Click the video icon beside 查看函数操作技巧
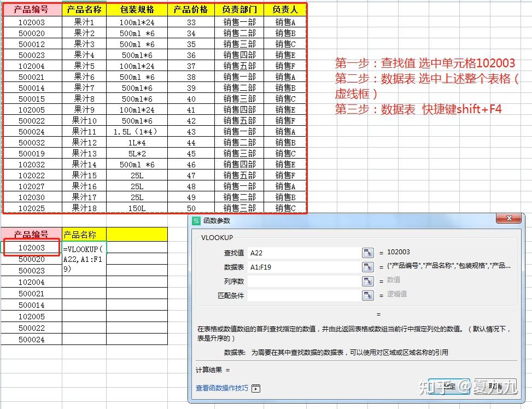Screen dimensions: 532x409 [x=256, y=388]
